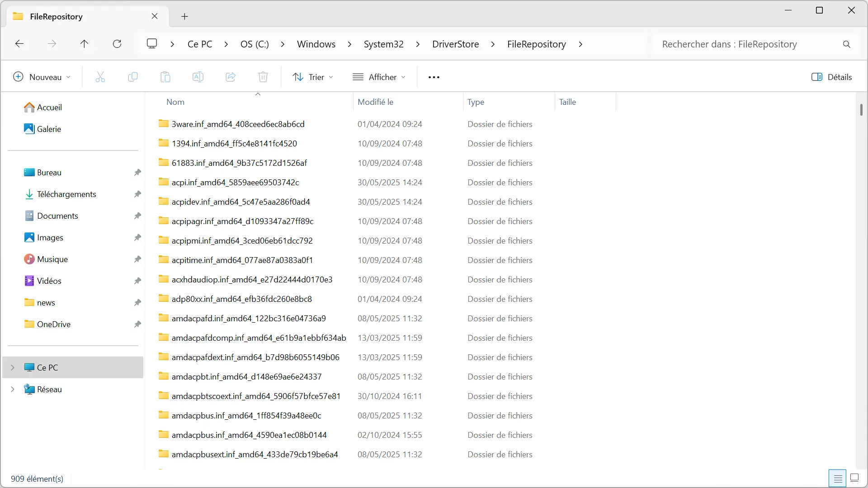Click the Share icon in the toolbar
Viewport: 868px width, 488px height.
231,77
